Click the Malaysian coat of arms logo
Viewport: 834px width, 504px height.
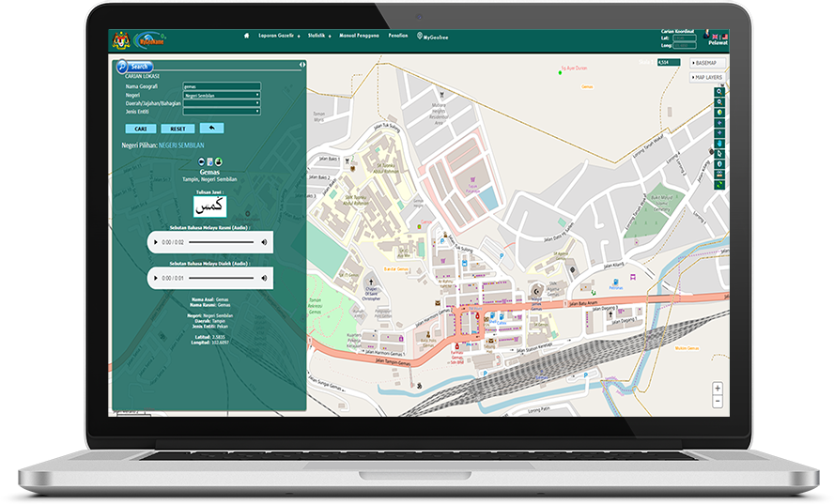pyautogui.click(x=121, y=40)
